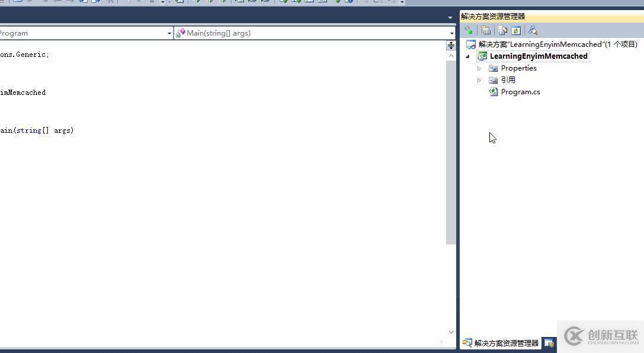The width and height of the screenshot is (644, 353).
Task: Open the Main(string[] args) member dropdown
Action: coord(452,33)
